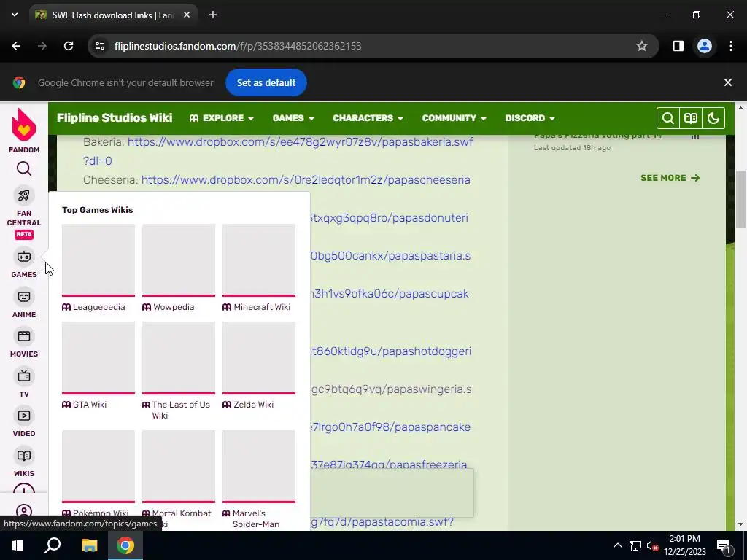The width and height of the screenshot is (747, 560).
Task: Open the muted volume tray icon
Action: [653, 545]
